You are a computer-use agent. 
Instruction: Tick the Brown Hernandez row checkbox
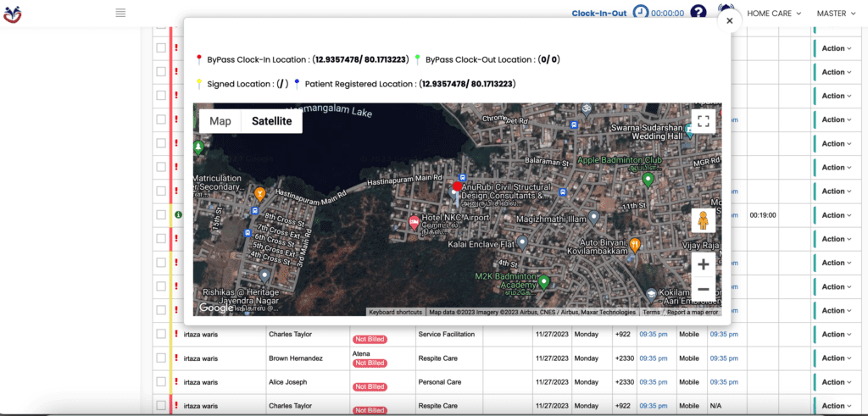click(161, 358)
